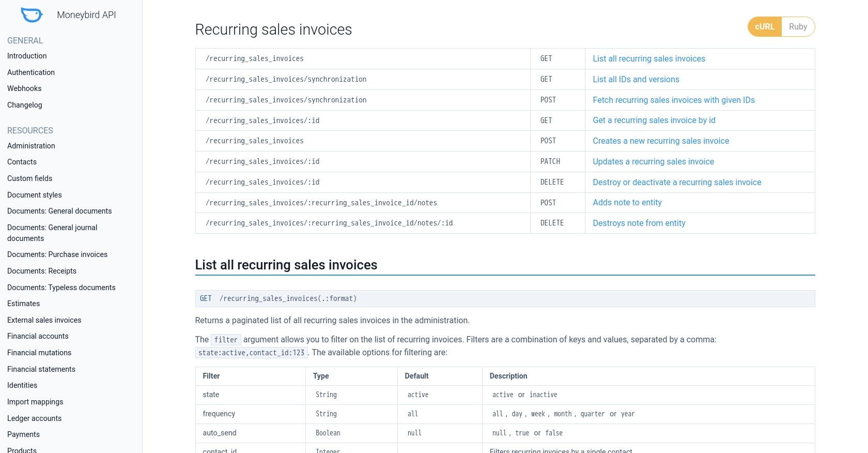Open 'Fetch recurring sales invoices with given IDs'

click(x=674, y=100)
